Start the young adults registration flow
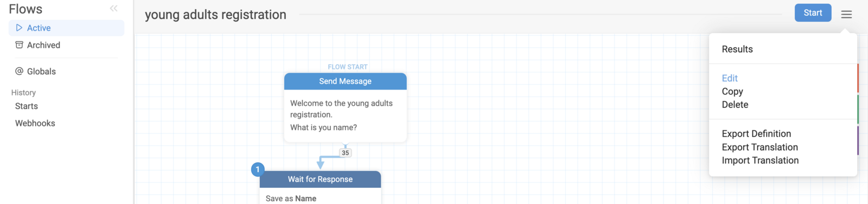Image resolution: width=868 pixels, height=204 pixels. 813,13
